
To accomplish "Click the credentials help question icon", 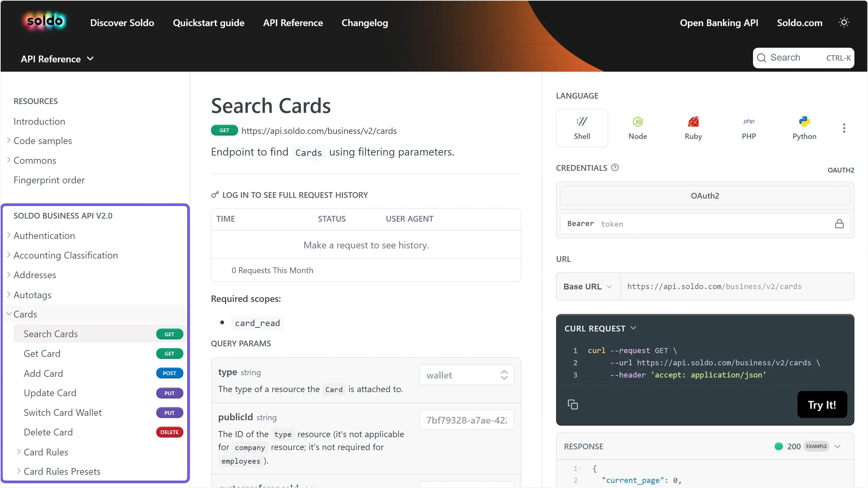I will click(x=615, y=168).
